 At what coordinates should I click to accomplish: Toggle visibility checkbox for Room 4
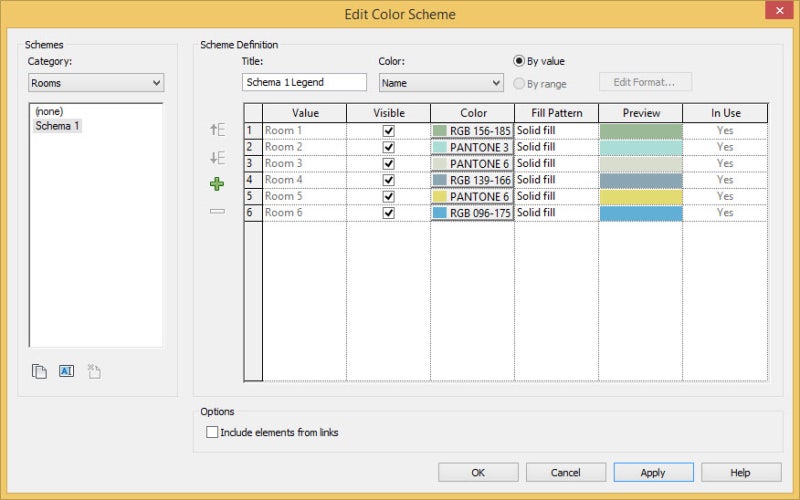(388, 180)
